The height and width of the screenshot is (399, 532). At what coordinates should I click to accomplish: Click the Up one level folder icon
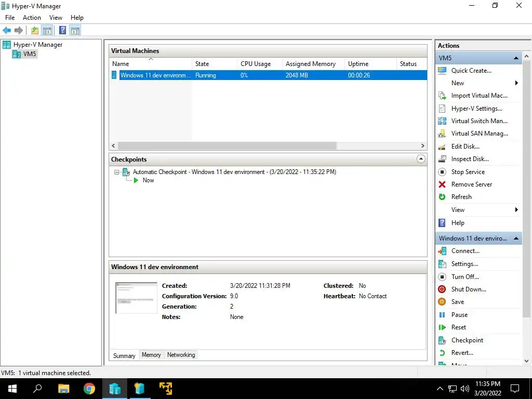coord(35,31)
